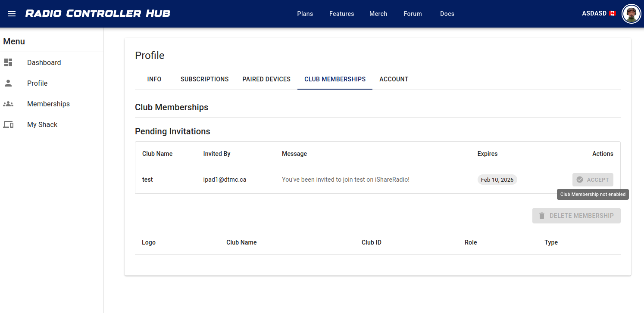This screenshot has width=644, height=313.
Task: Click the Dashboard grid icon in sidebar
Action: (x=8, y=62)
